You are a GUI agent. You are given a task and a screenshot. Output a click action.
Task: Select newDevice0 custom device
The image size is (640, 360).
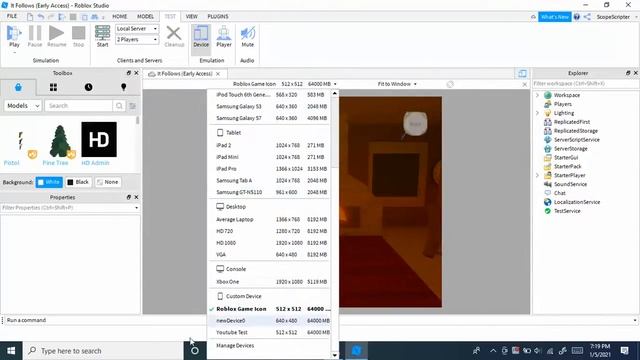coord(270,321)
